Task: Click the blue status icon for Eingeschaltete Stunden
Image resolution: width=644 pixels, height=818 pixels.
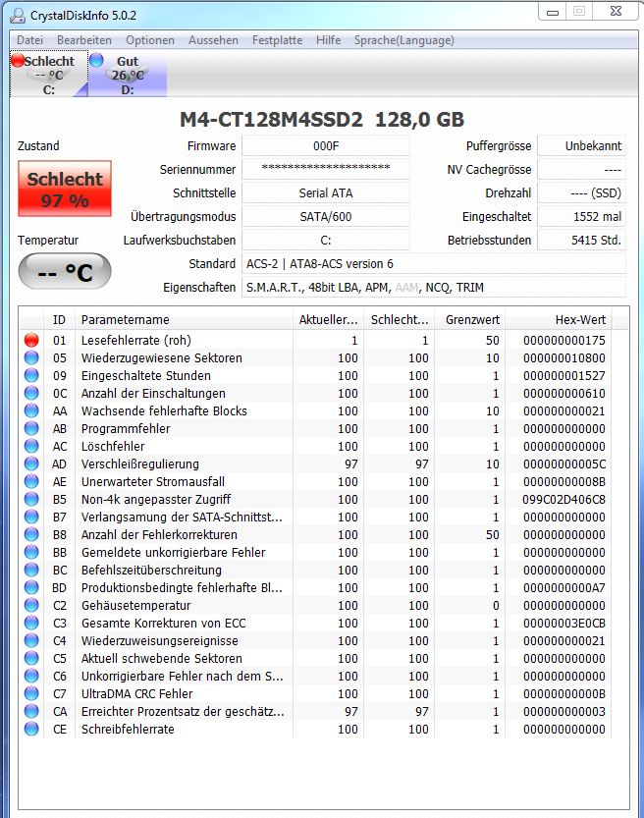Action: point(31,375)
